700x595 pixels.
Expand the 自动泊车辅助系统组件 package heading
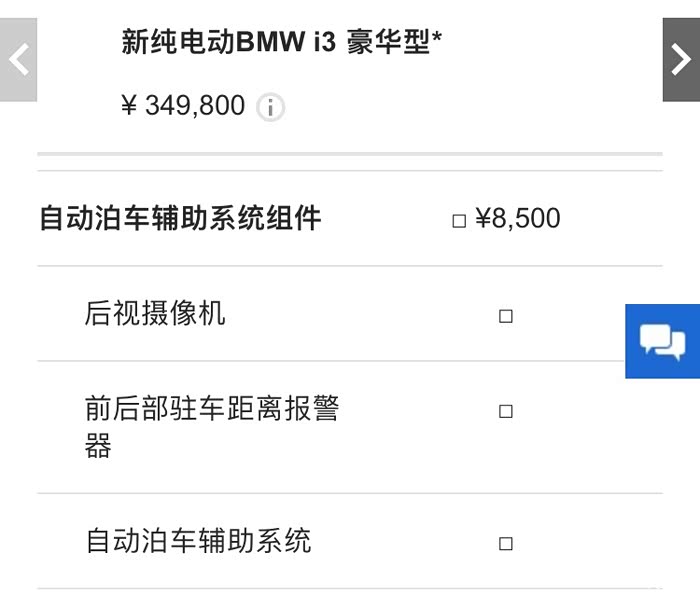[180, 218]
